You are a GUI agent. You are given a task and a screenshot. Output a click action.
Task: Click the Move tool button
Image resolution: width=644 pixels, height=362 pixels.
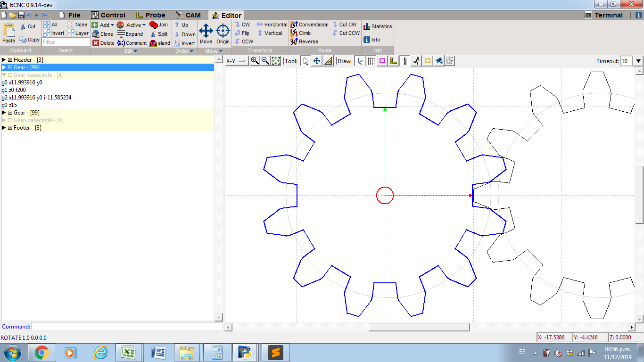pyautogui.click(x=206, y=34)
